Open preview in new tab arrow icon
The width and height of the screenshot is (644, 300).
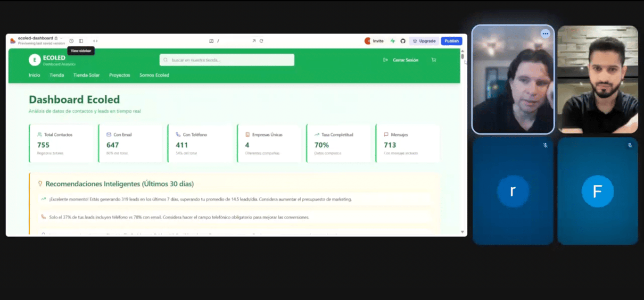(x=254, y=41)
